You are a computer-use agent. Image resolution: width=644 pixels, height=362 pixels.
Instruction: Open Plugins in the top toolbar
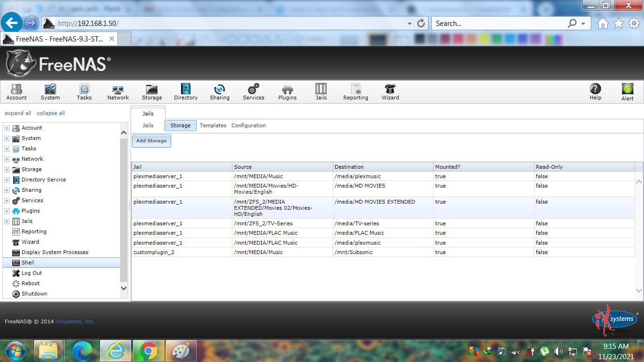287,92
